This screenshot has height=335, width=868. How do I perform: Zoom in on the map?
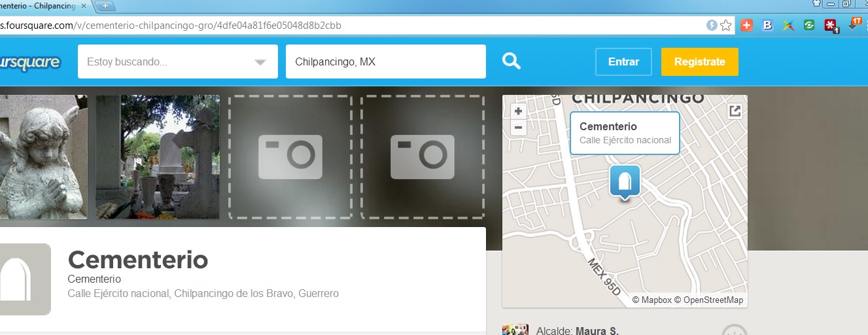coord(518,112)
